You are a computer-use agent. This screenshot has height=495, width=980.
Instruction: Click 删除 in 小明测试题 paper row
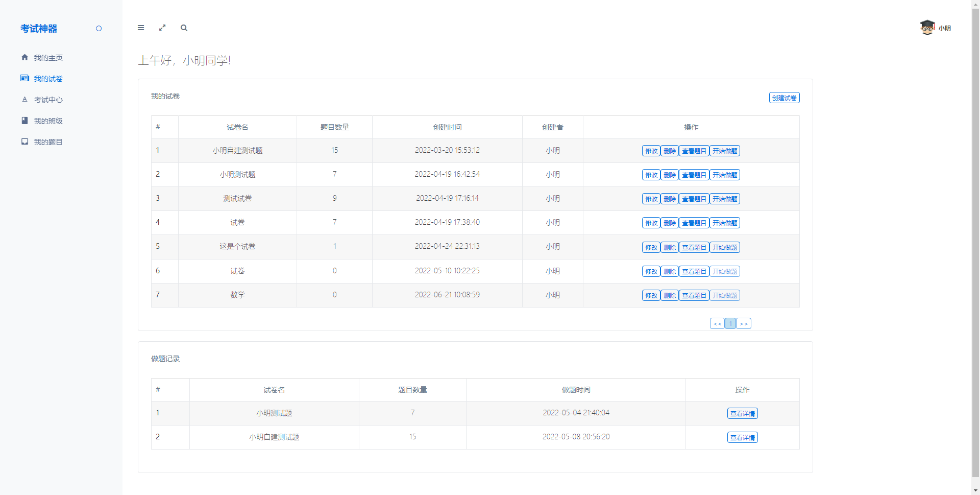[x=669, y=175]
